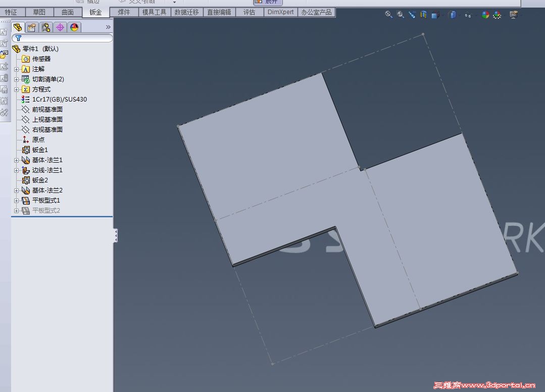The height and width of the screenshot is (392, 545).
Task: Expand the 方程式 folder
Action: coord(16,89)
